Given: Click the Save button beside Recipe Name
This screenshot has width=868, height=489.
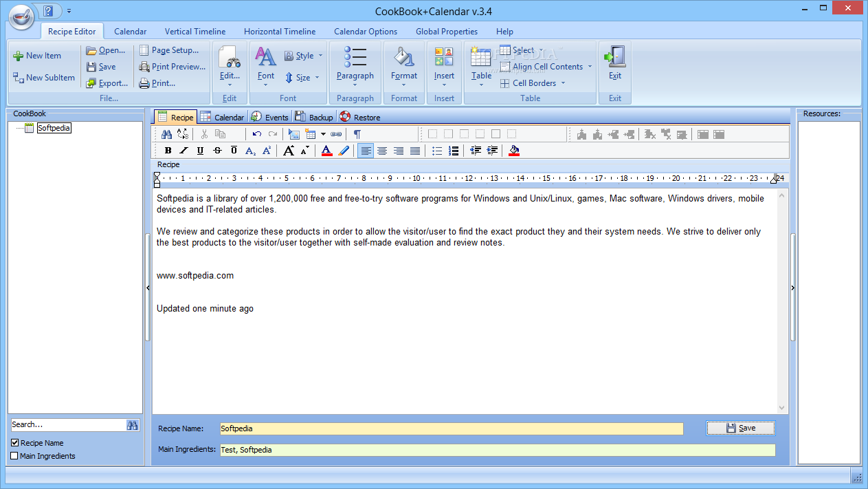Looking at the screenshot, I should pyautogui.click(x=740, y=428).
